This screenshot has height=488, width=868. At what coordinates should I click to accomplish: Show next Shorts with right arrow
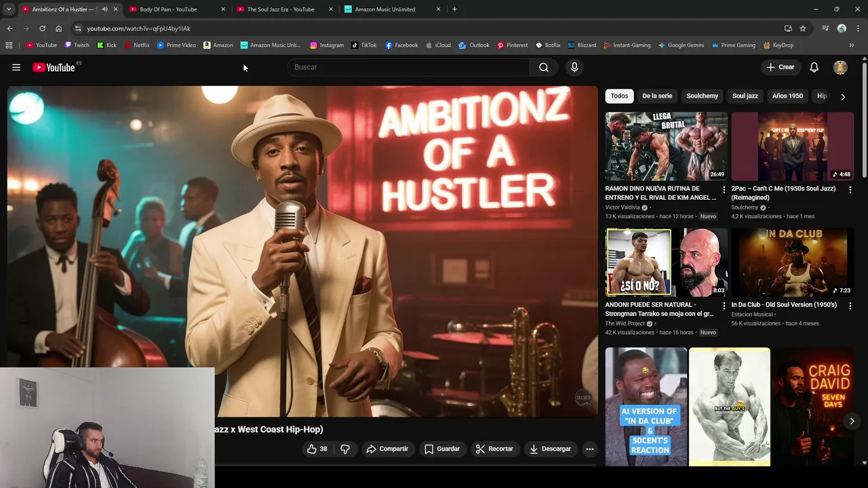point(852,421)
